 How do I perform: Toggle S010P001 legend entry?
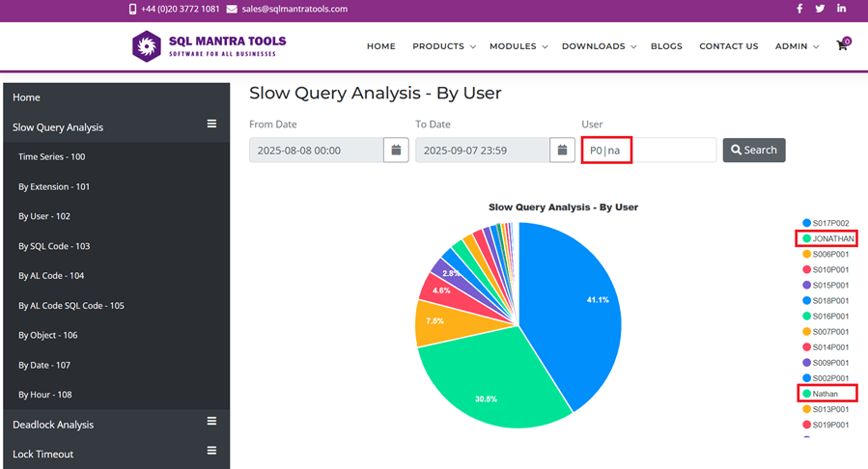(826, 270)
